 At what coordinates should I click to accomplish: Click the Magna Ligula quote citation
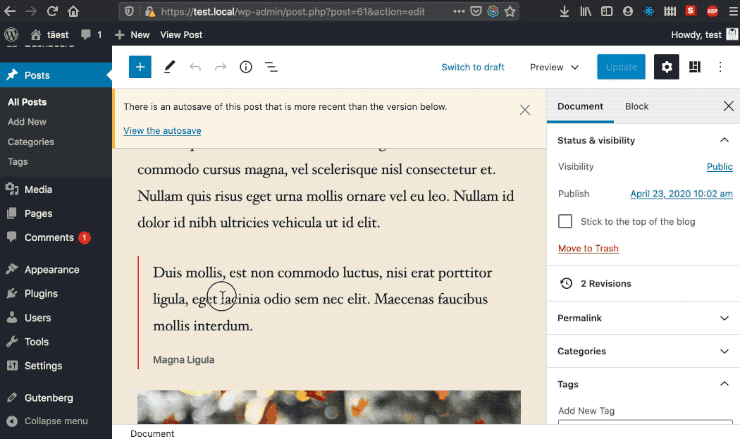[184, 360]
